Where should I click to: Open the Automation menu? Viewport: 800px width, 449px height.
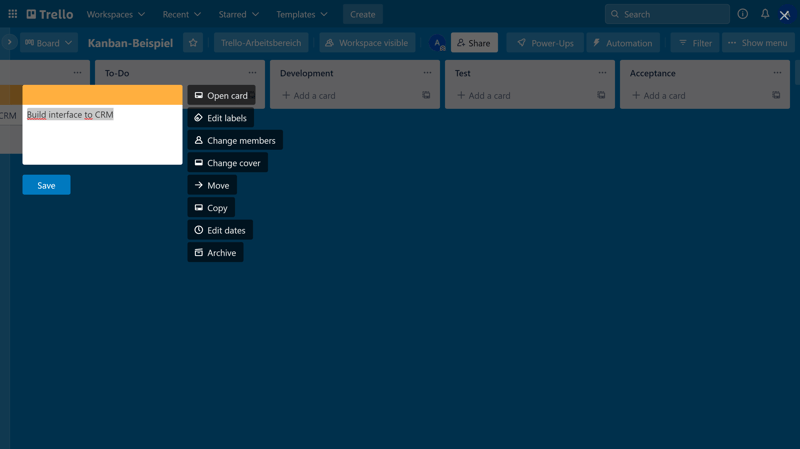click(x=623, y=43)
